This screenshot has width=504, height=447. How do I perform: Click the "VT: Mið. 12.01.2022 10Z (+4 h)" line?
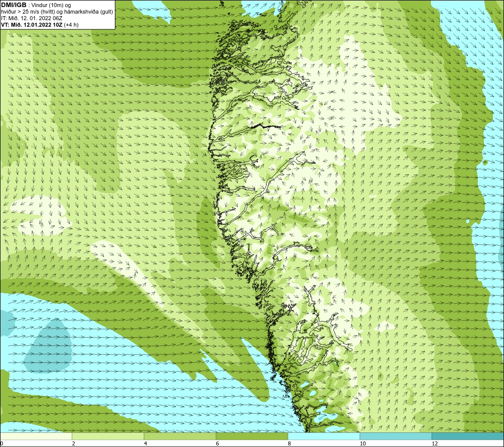point(39,25)
